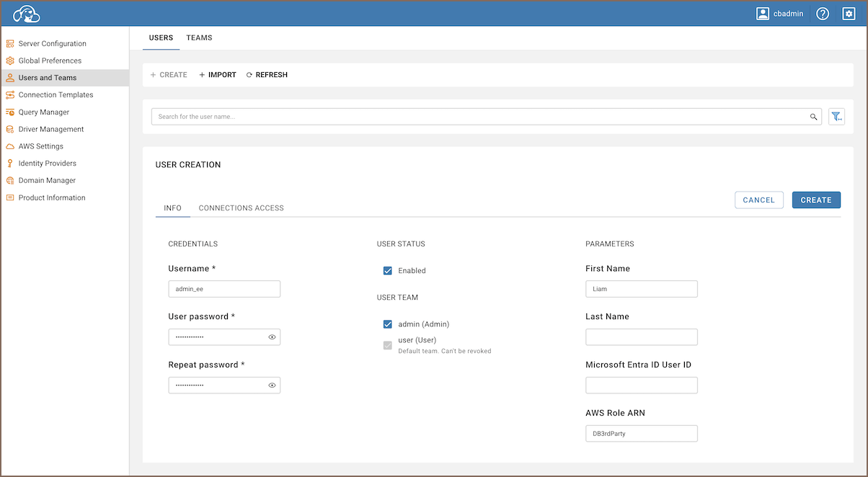Switch to the Teams tab
The width and height of the screenshot is (868, 477).
199,37
